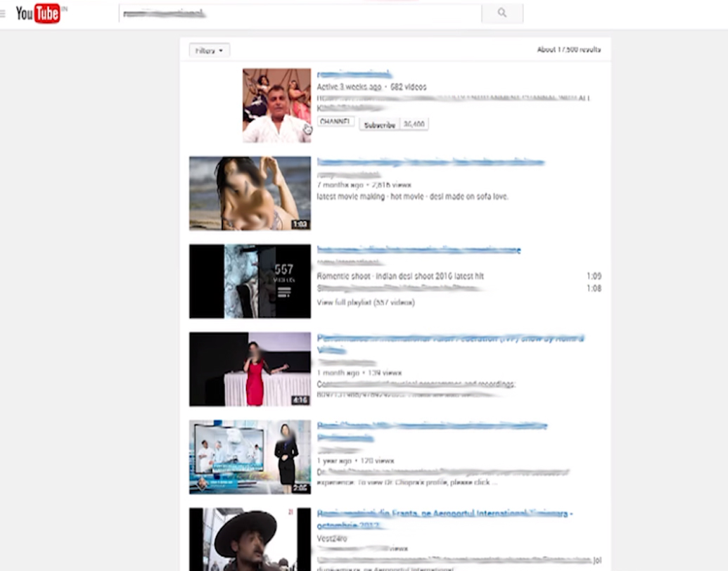Screen dimensions: 728x571
Task: Select the second playlist entry lasting 1:08
Action: tap(399, 288)
